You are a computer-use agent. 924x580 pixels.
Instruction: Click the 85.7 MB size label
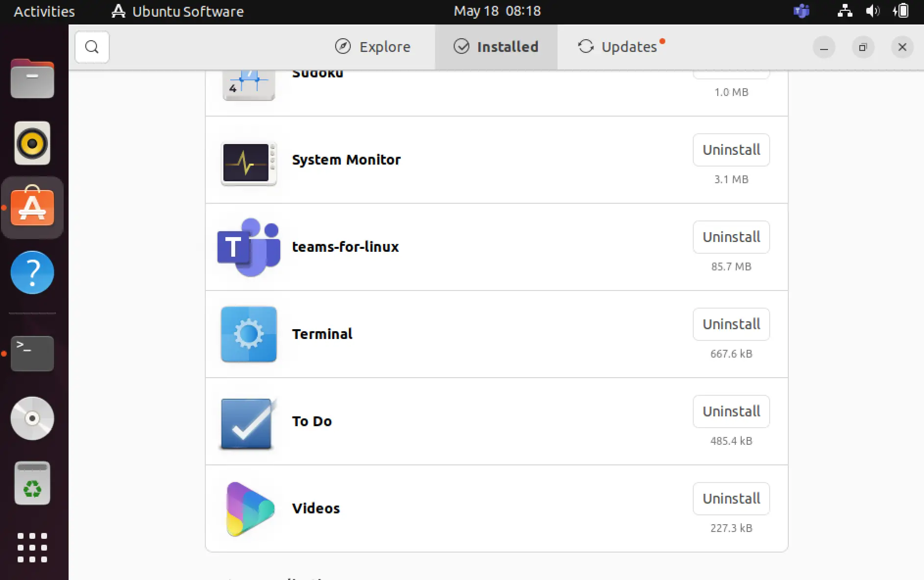click(731, 266)
